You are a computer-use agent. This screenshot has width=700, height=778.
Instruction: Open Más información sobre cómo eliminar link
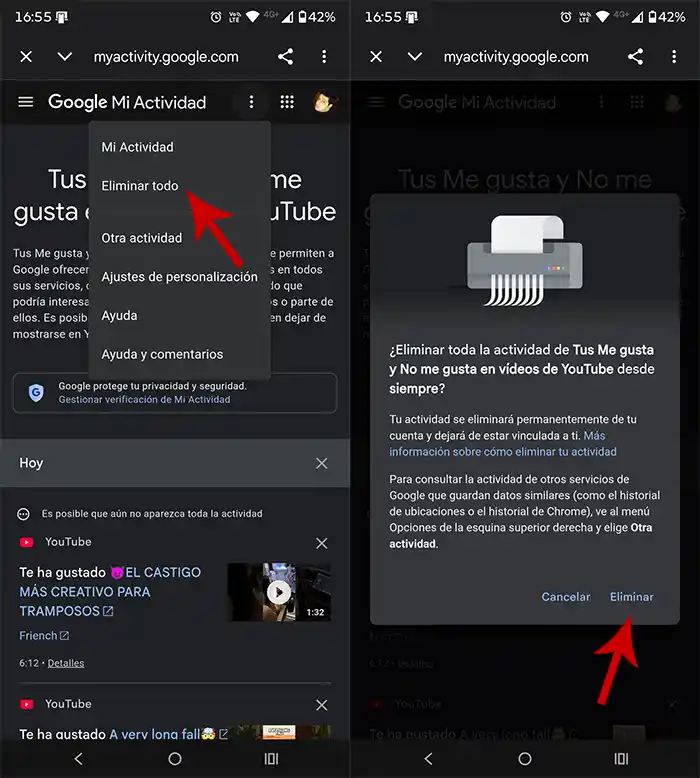[x=503, y=444]
